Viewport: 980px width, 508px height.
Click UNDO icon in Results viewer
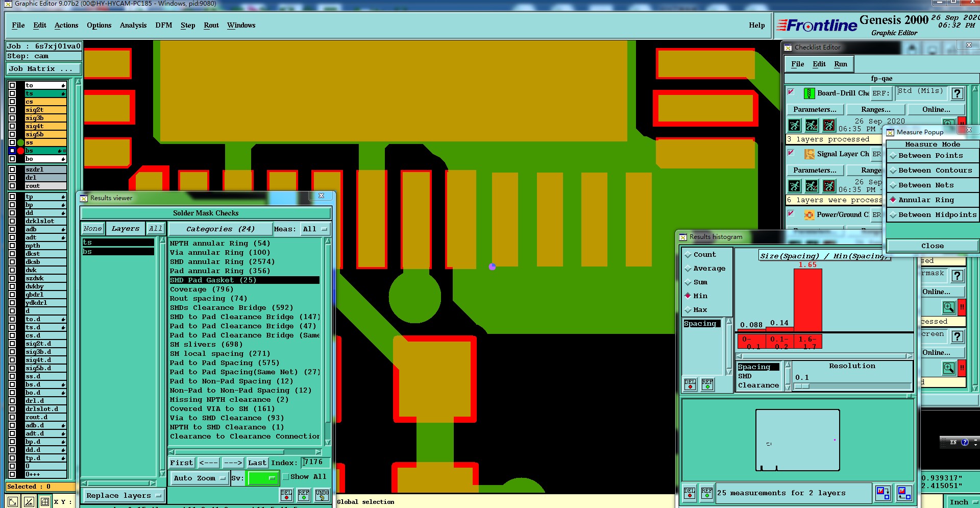pos(322,495)
